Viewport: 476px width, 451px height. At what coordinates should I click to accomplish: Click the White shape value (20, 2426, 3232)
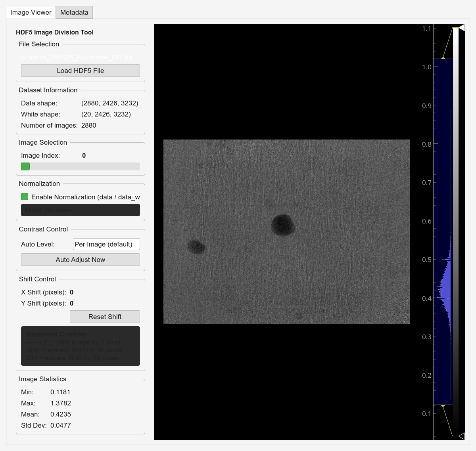tap(106, 114)
